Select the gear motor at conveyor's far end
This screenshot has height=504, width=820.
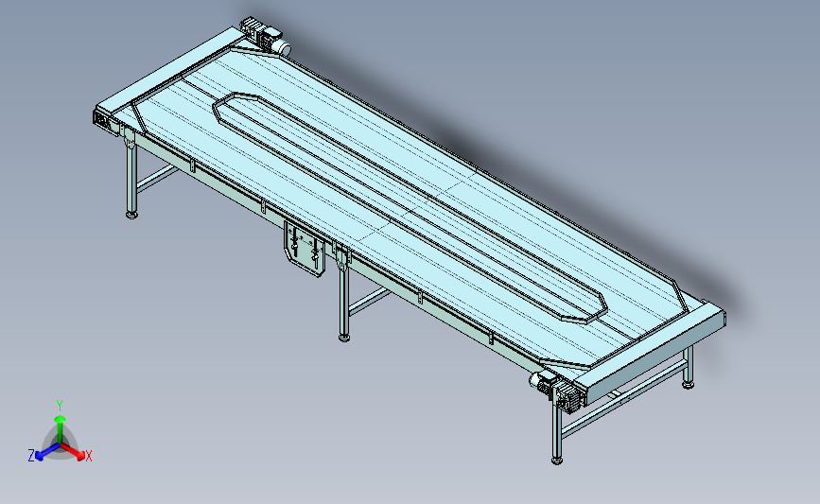point(265,36)
